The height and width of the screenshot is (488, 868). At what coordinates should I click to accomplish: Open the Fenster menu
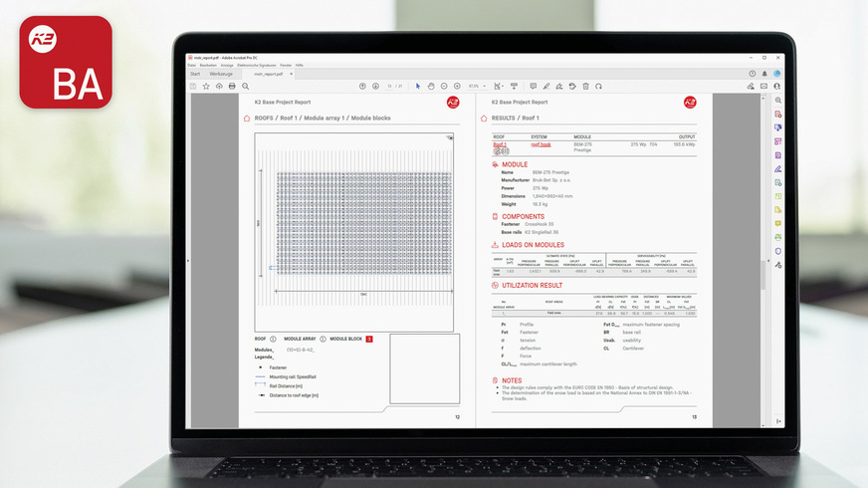pos(285,65)
